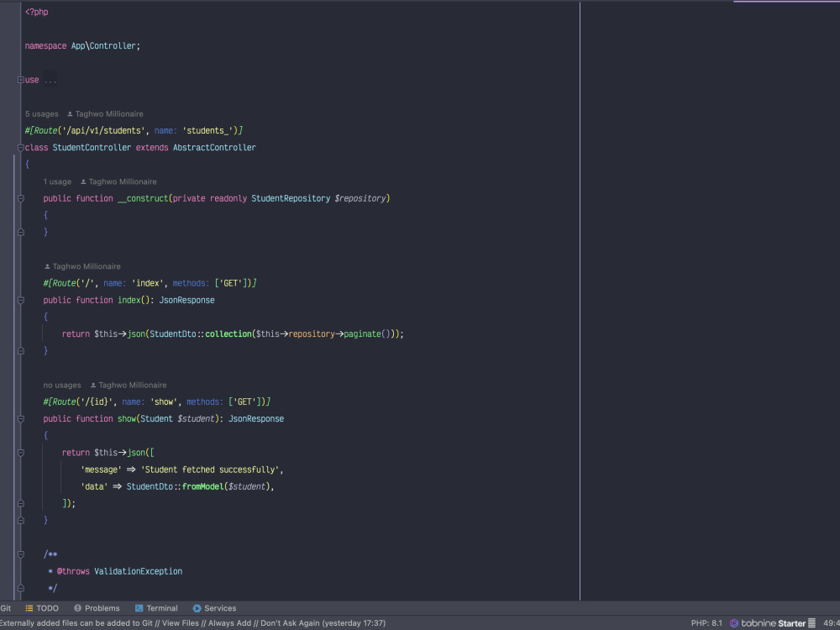Collapse the @throws ValidationException doc comment
The image size is (840, 630).
click(20, 554)
